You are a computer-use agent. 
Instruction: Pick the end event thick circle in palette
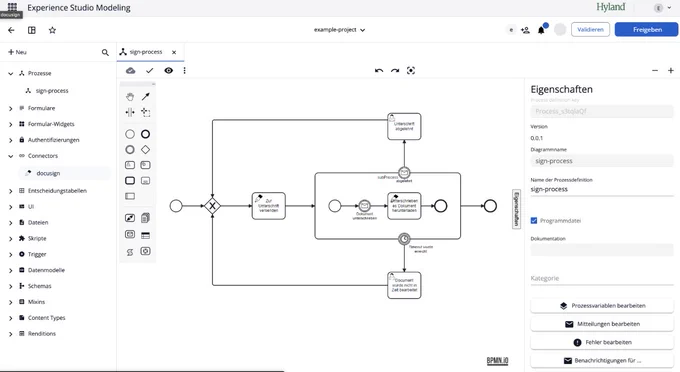145,134
